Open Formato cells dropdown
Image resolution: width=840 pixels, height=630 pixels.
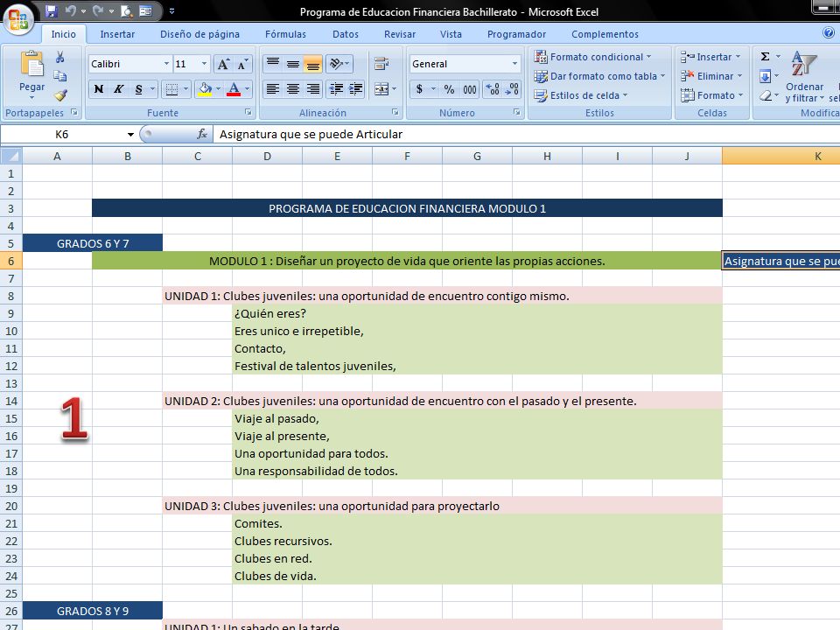pyautogui.click(x=712, y=95)
